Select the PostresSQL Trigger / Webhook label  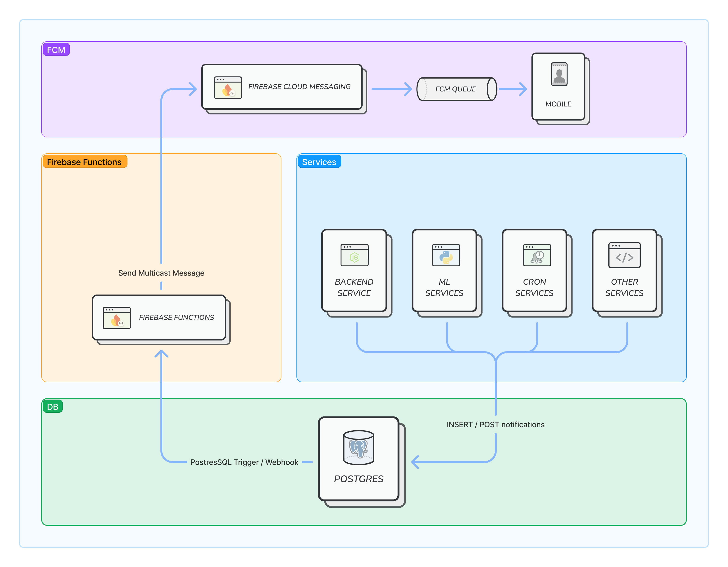(244, 462)
